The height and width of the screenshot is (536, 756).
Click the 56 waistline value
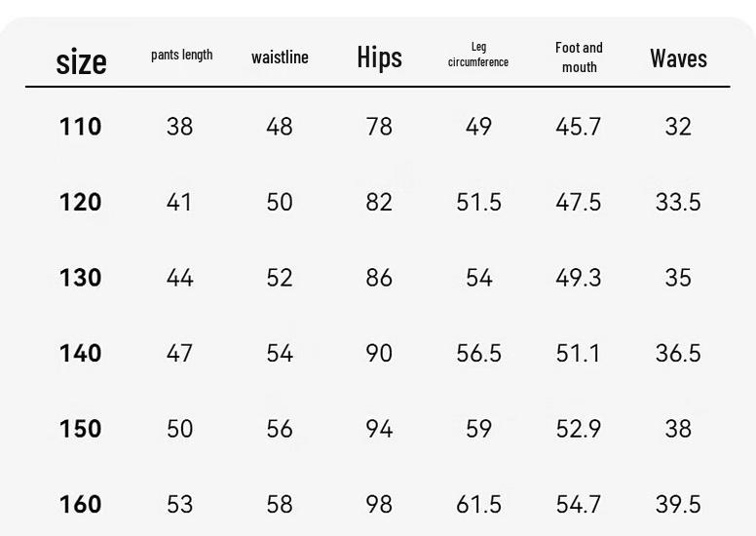280,429
